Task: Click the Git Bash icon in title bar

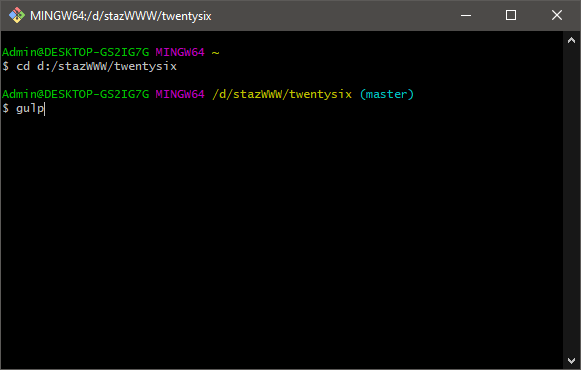Action: pyautogui.click(x=17, y=16)
